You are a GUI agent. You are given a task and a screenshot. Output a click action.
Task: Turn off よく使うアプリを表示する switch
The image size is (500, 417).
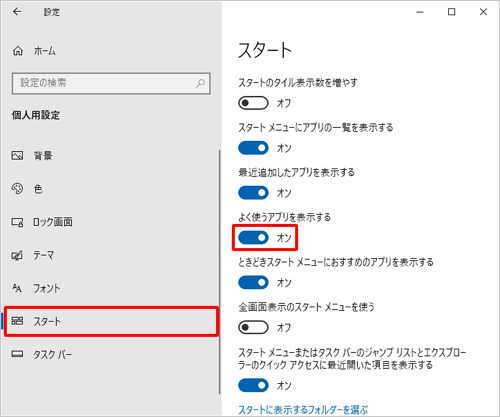point(253,238)
